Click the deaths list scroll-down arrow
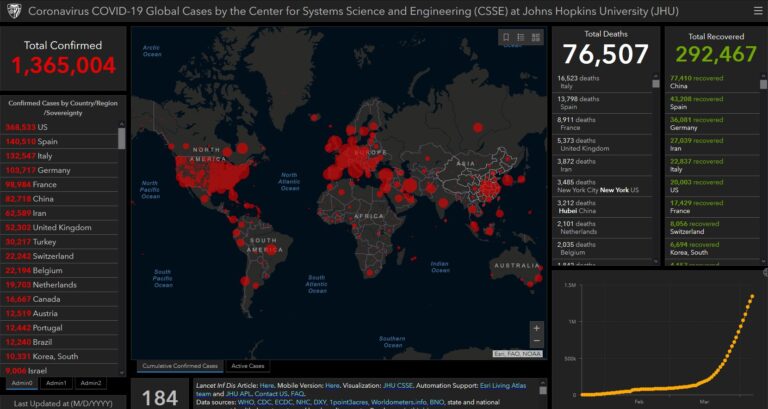 656,262
